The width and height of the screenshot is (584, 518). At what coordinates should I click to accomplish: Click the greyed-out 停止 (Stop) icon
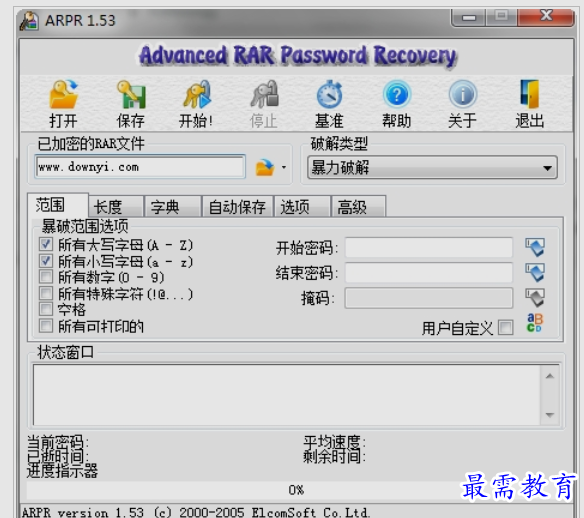pos(264,95)
